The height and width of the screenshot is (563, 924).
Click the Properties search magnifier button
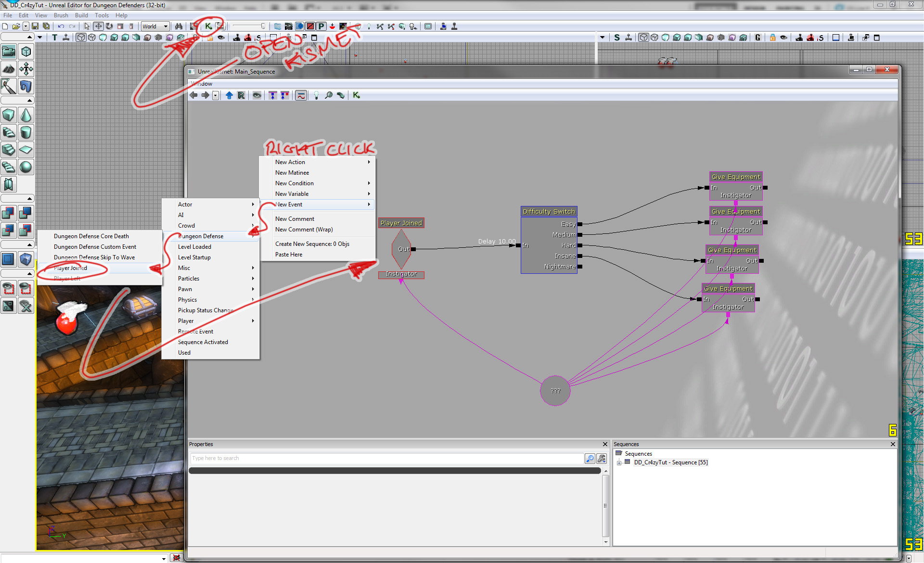[590, 458]
